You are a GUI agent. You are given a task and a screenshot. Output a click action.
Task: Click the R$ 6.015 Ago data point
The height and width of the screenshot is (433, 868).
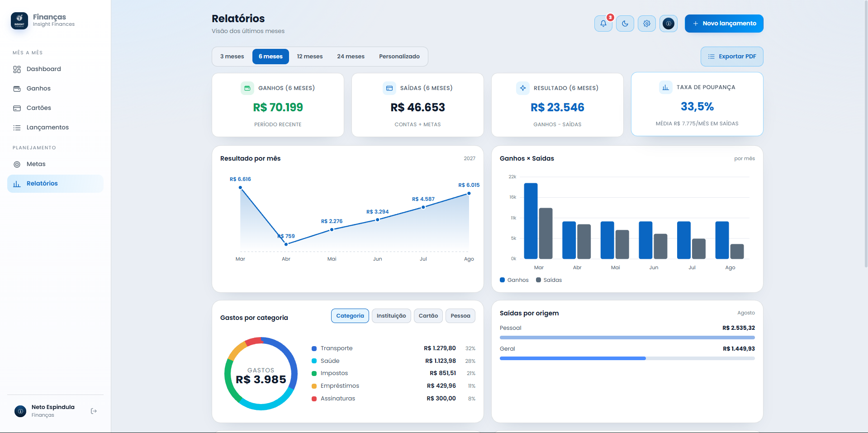(469, 193)
